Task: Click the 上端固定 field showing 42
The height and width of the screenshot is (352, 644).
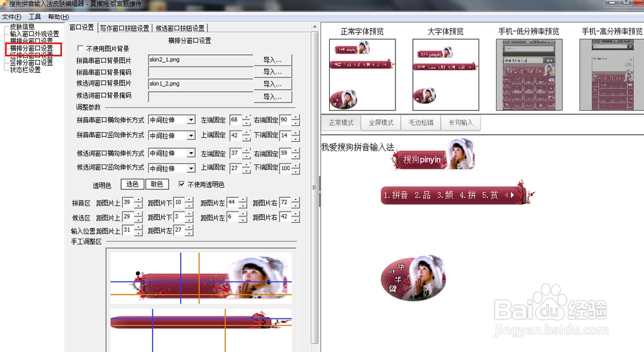Action: point(236,135)
